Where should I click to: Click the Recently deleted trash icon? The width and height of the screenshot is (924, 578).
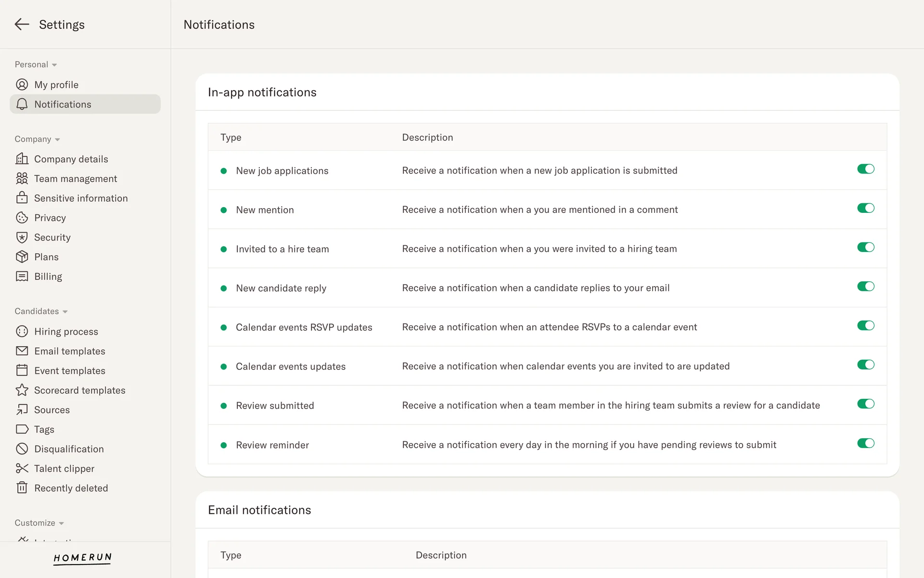pyautogui.click(x=22, y=488)
